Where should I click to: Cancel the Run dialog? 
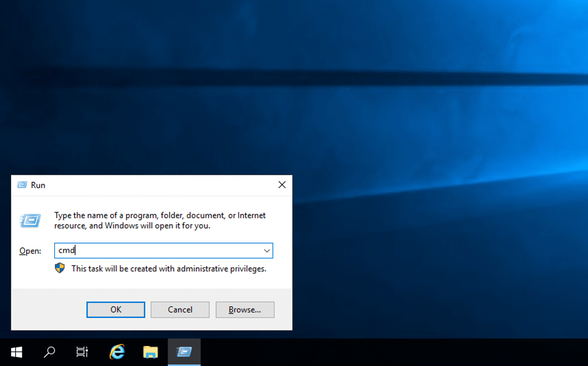(x=180, y=310)
